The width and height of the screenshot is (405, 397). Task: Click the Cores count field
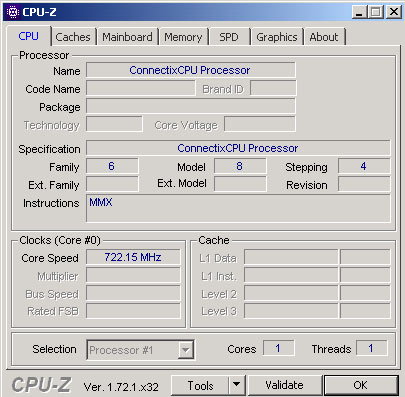(x=279, y=348)
